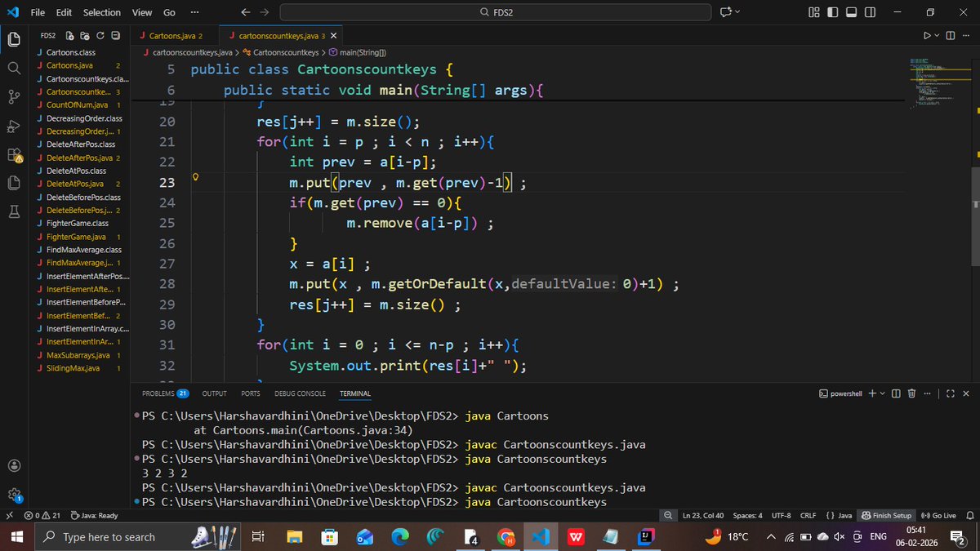The height and width of the screenshot is (551, 980).
Task: Switch to the PORTS panel tab
Action: tap(251, 393)
